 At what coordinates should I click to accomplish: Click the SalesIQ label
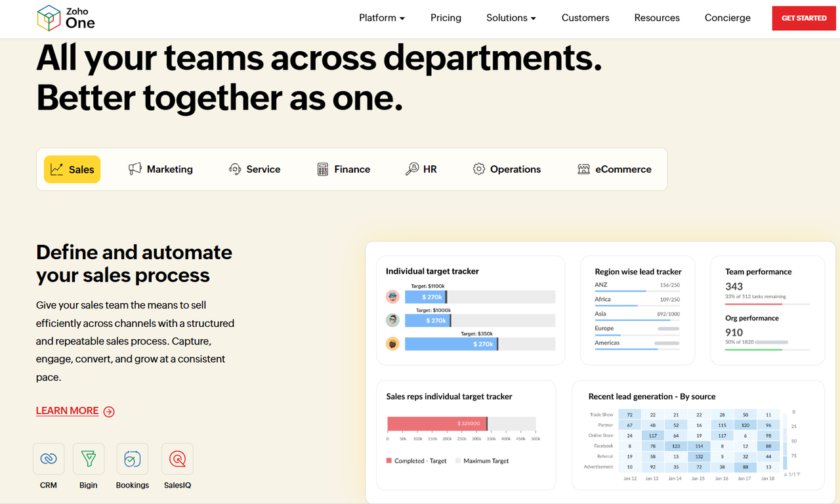tap(177, 486)
